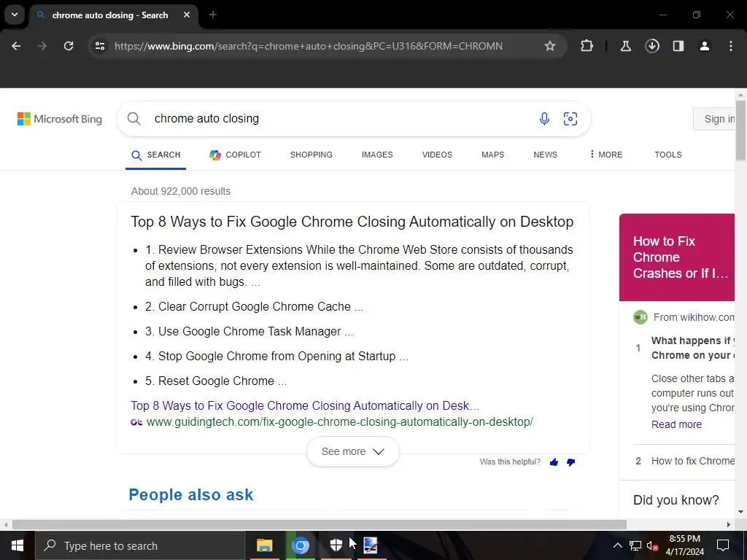Expand answer with See more button
The height and width of the screenshot is (560, 747).
click(352, 451)
